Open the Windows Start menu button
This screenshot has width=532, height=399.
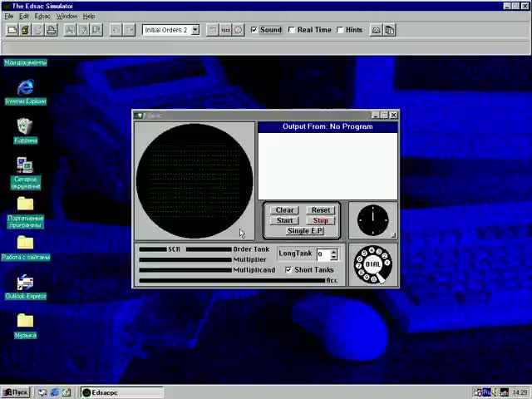tap(15, 392)
